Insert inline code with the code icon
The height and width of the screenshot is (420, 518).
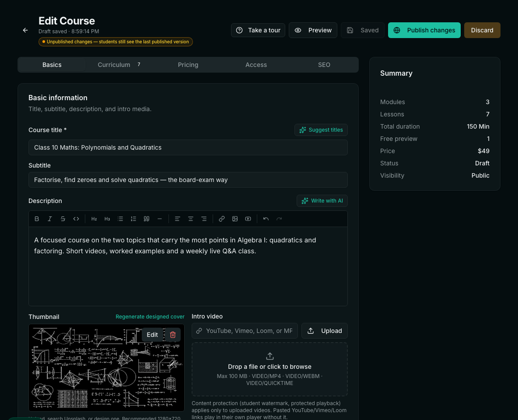(76, 219)
